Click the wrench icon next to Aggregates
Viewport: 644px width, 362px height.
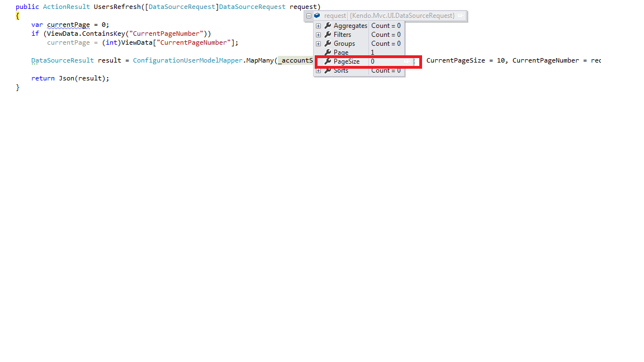point(328,26)
